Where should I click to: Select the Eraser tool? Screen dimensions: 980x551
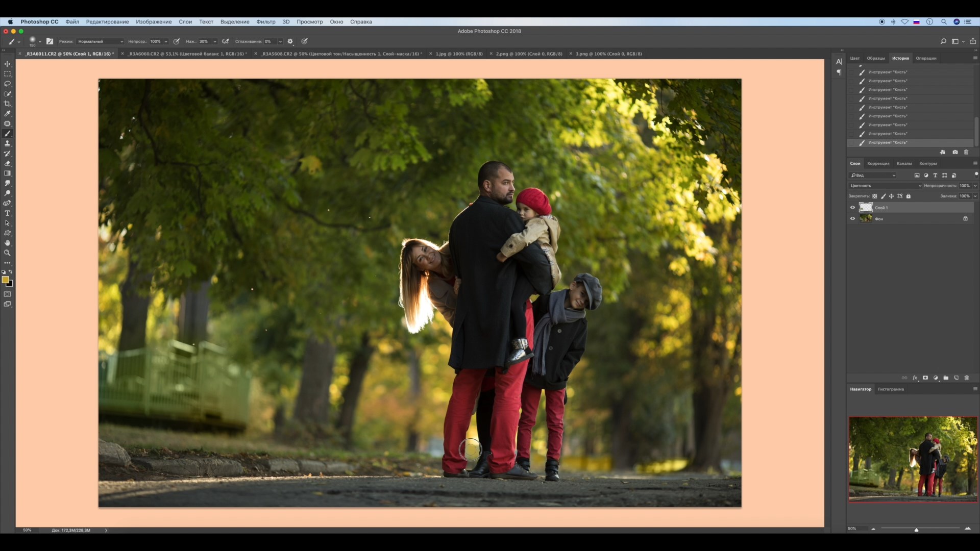[x=7, y=163]
